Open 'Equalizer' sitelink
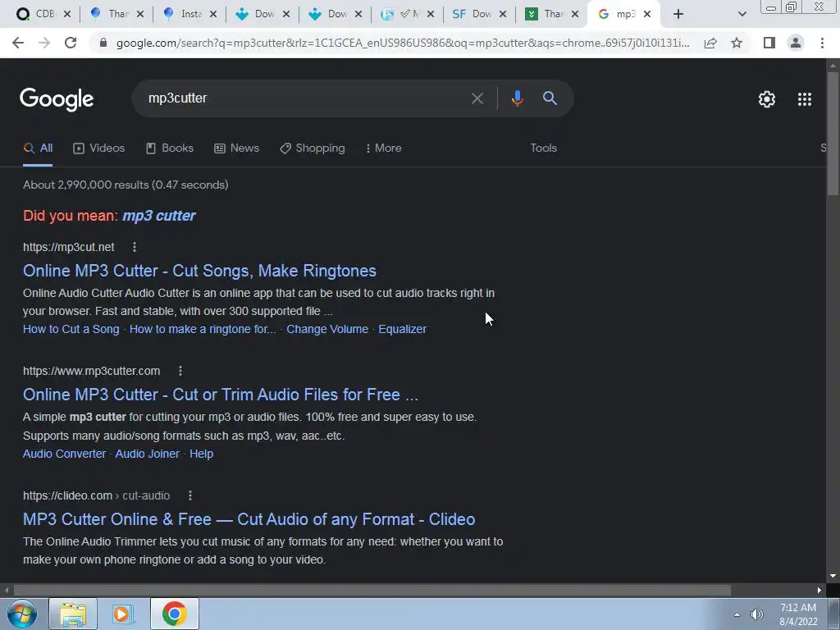Screen dimensions: 840x630 coord(402,330)
